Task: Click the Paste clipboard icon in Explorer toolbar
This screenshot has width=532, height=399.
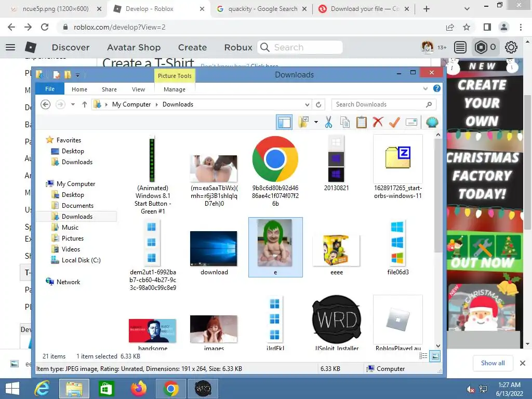Action: point(362,122)
